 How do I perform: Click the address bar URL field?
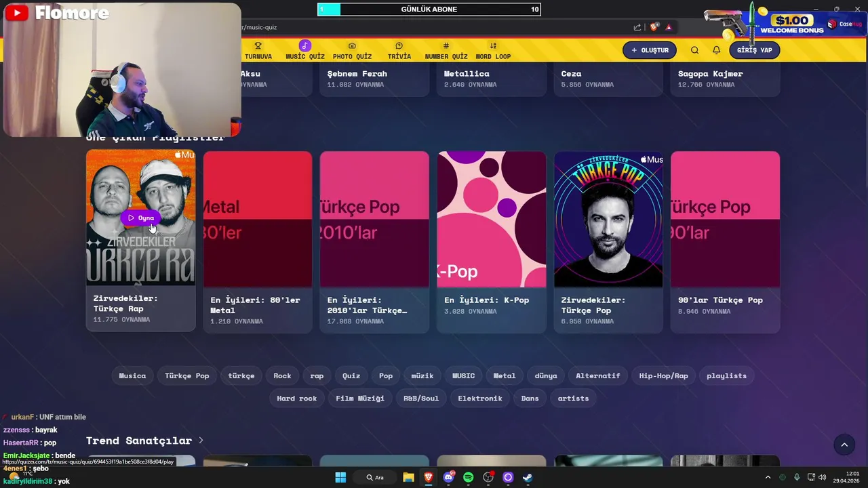[x=434, y=27]
